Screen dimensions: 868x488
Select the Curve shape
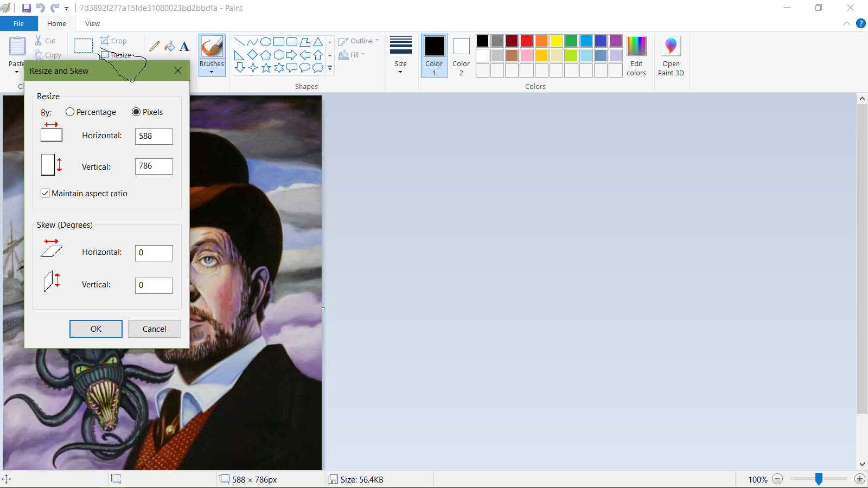pyautogui.click(x=252, y=42)
